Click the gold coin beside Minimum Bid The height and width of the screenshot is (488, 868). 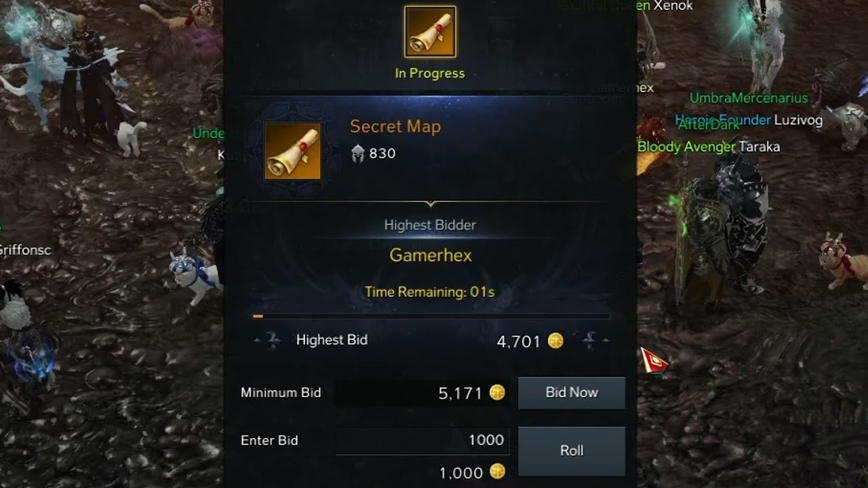497,392
